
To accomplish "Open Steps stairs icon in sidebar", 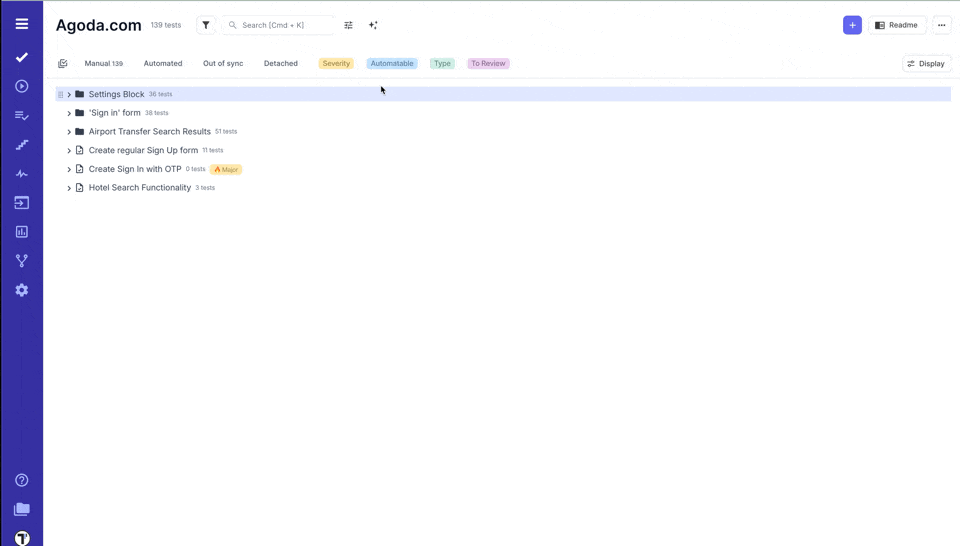I will click(x=21, y=144).
